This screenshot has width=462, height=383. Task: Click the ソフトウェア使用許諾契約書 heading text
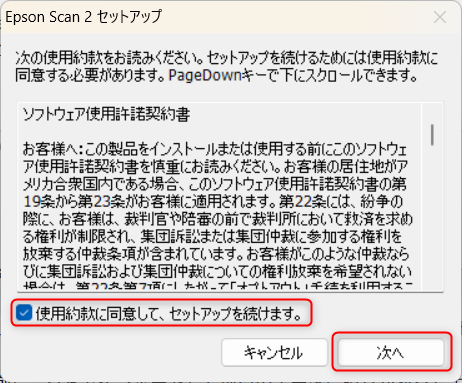106,115
